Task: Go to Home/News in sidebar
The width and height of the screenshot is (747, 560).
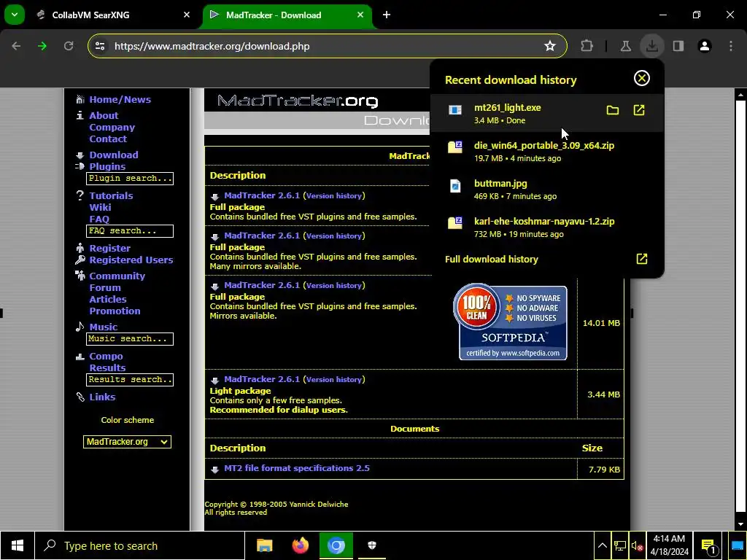Action: [x=120, y=99]
